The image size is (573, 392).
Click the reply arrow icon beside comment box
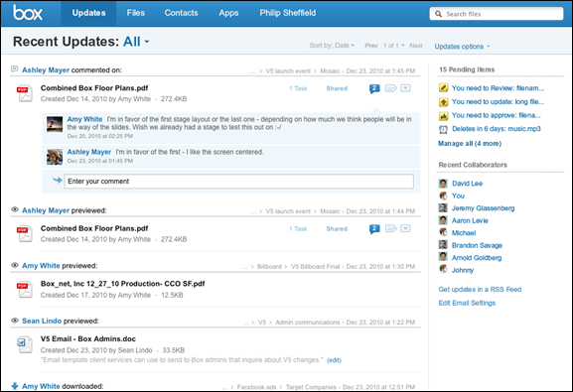[x=57, y=180]
